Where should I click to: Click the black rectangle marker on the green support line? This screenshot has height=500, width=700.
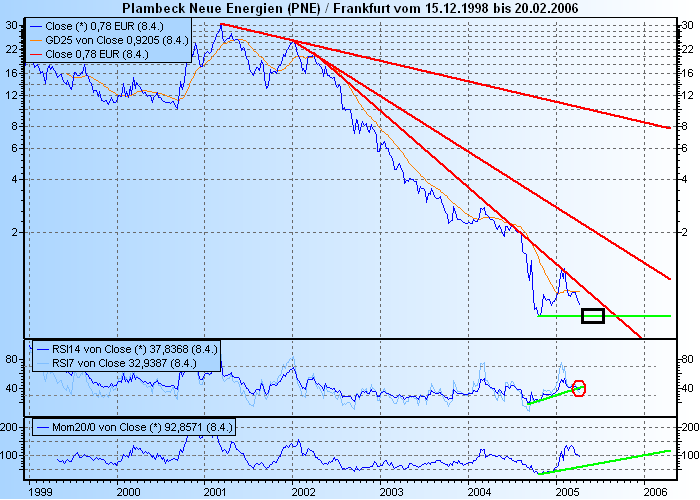tap(593, 316)
